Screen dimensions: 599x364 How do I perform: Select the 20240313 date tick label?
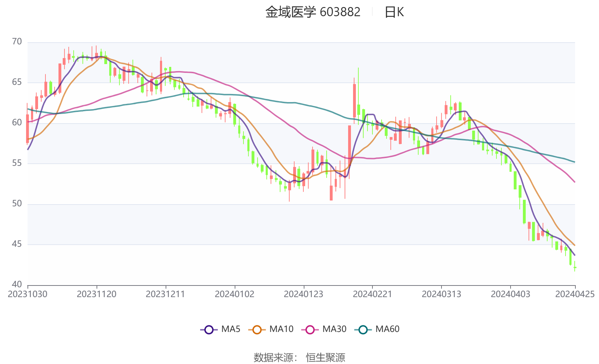tap(441, 294)
